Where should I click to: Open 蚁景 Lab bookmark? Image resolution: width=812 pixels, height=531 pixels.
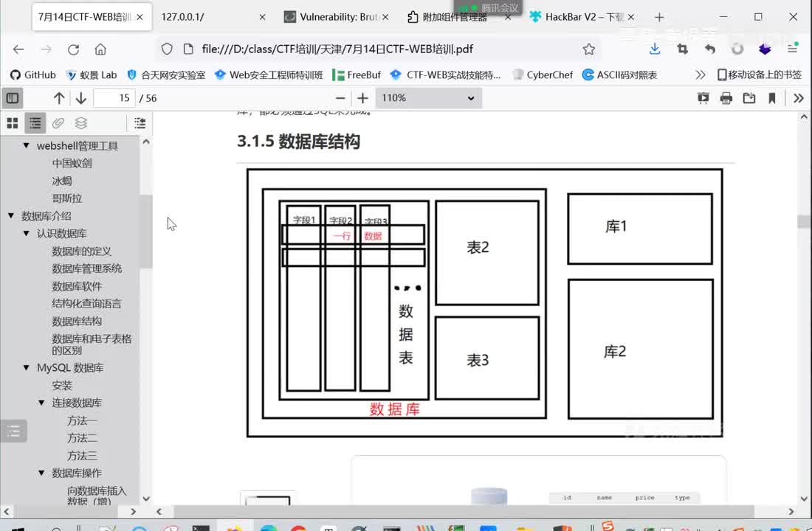pos(92,75)
